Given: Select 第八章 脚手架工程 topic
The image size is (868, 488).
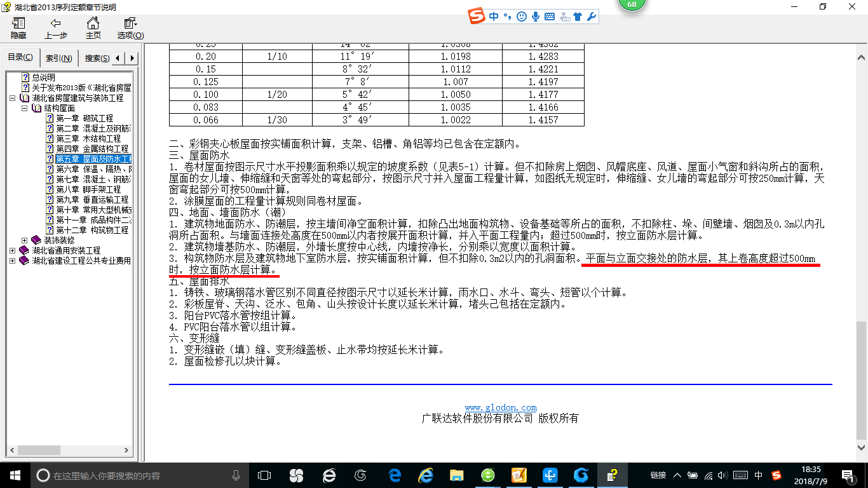Looking at the screenshot, I should 88,189.
